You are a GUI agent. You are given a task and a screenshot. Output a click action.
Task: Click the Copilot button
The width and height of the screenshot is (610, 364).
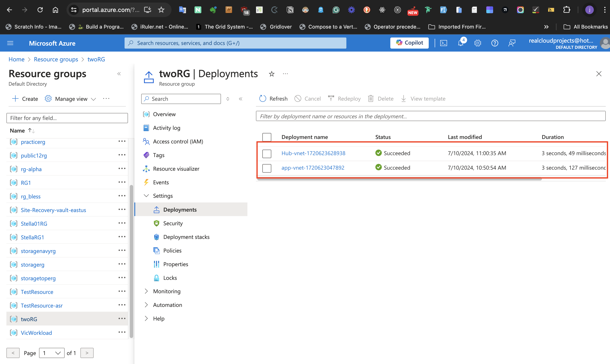(409, 43)
